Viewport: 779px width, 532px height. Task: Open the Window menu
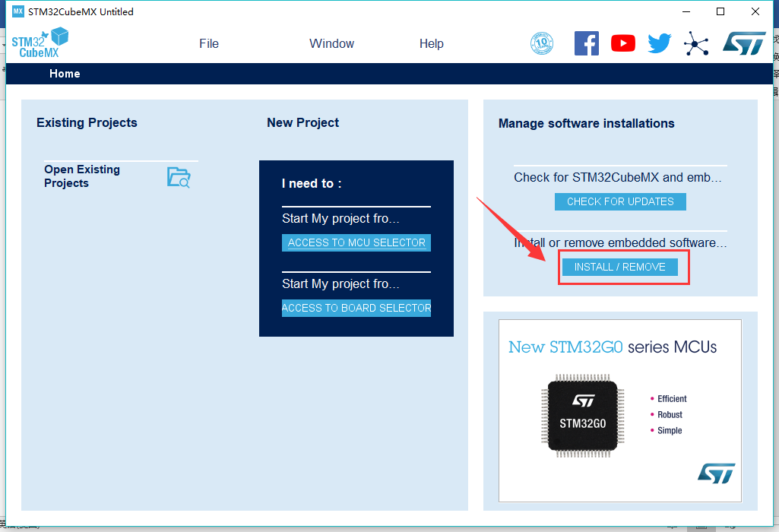point(332,44)
